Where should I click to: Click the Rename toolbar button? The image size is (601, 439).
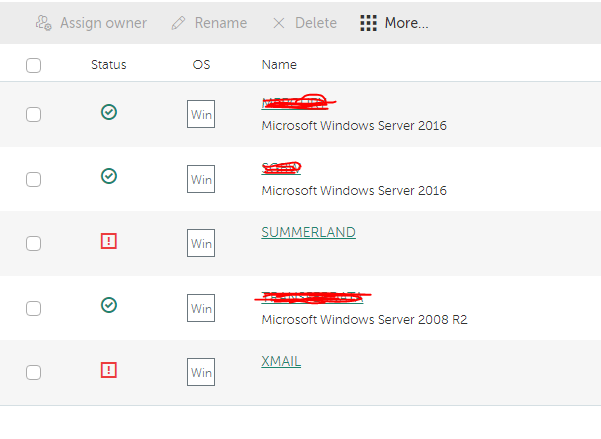(x=209, y=23)
